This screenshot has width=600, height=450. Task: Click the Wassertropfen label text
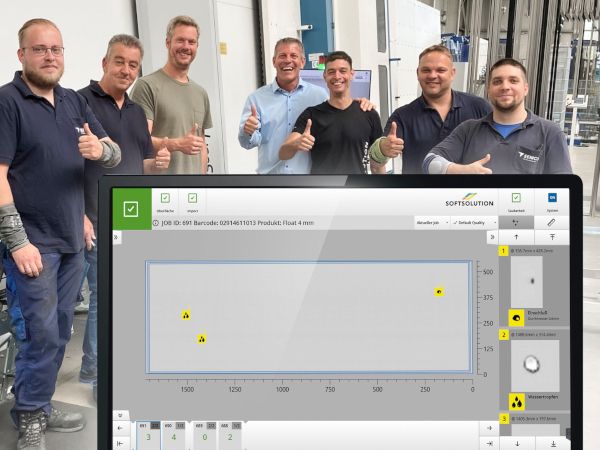tap(543, 397)
